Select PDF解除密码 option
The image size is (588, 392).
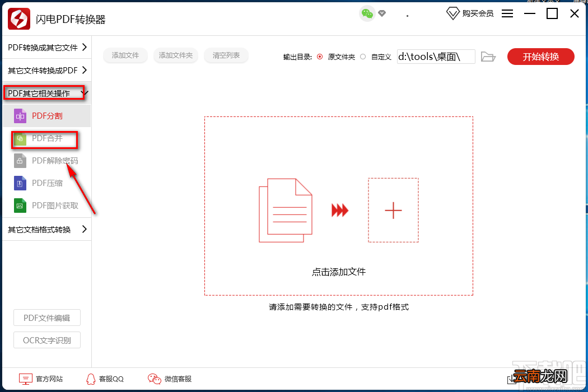click(47, 161)
